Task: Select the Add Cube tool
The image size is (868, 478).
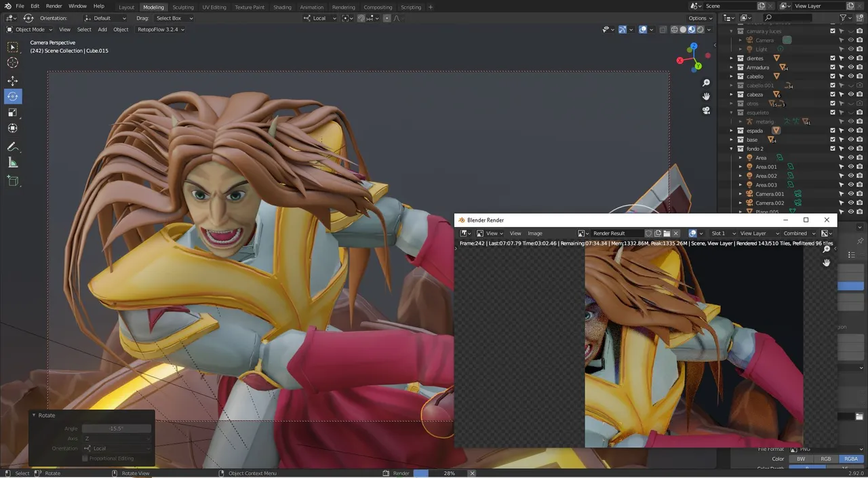Action: [x=13, y=181]
